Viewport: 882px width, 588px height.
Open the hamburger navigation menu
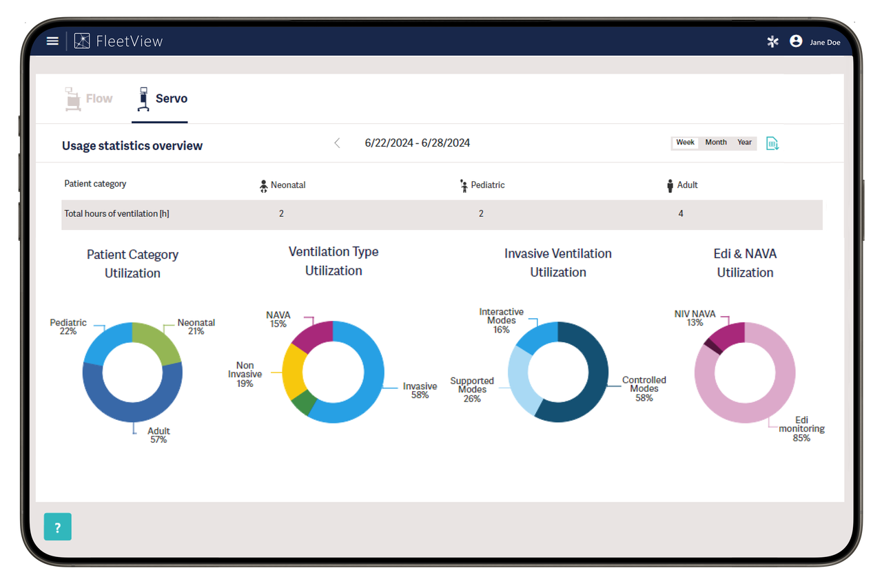[52, 41]
